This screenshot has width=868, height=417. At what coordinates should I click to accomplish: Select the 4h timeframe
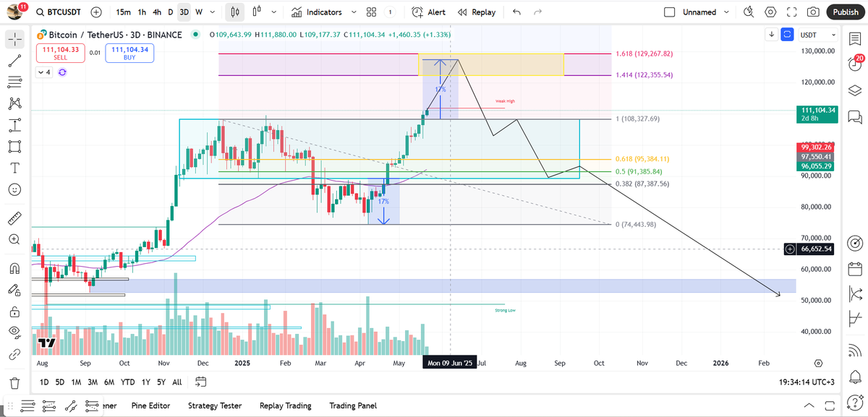(x=157, y=12)
